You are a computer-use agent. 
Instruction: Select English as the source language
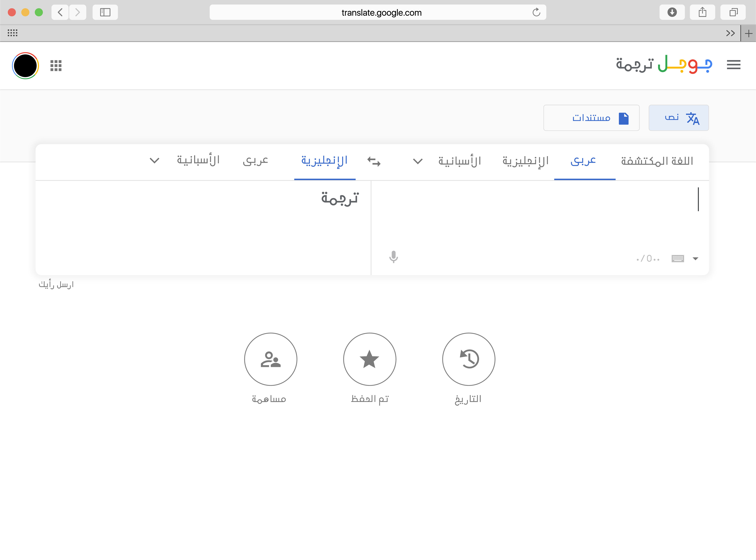(x=525, y=161)
